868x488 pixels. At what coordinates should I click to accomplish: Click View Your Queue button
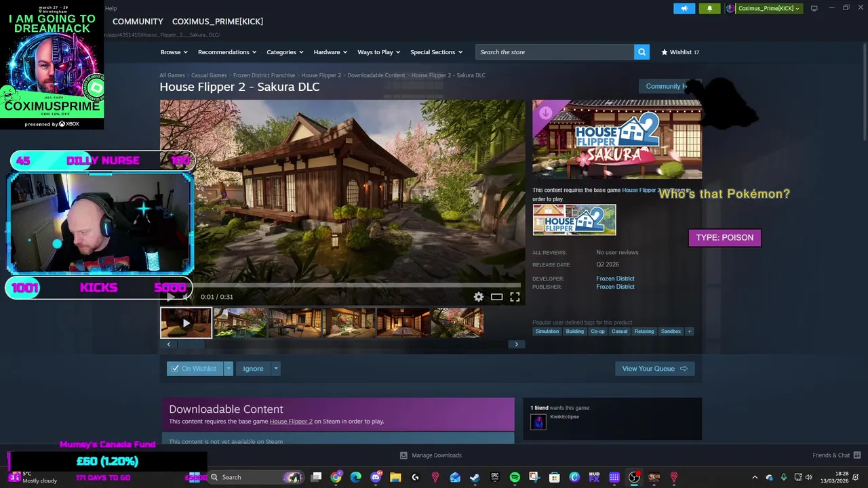coord(654,369)
